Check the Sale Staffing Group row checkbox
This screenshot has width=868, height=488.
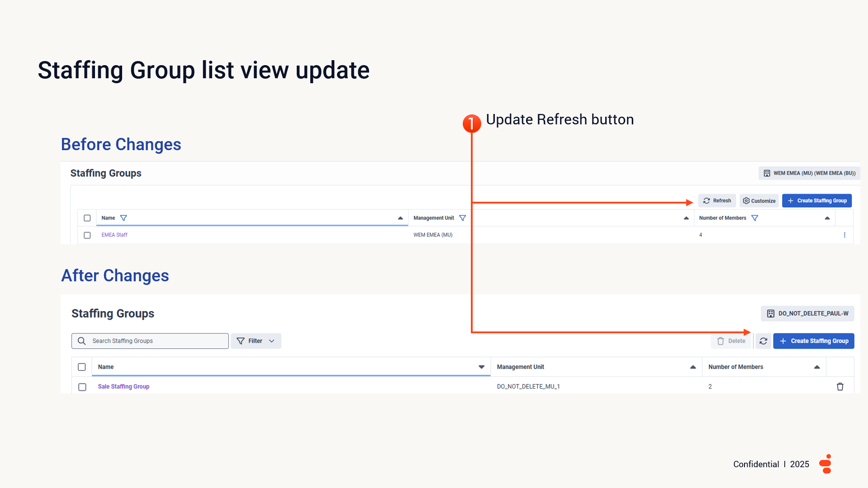click(82, 387)
